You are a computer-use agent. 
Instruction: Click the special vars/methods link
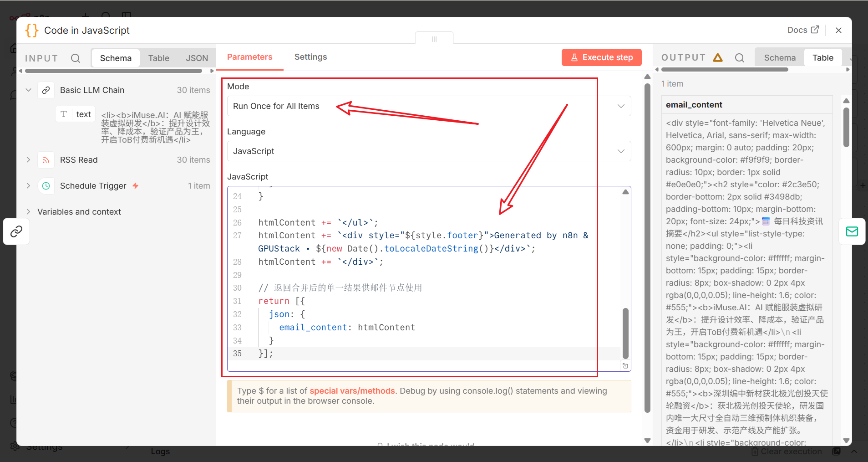point(352,391)
